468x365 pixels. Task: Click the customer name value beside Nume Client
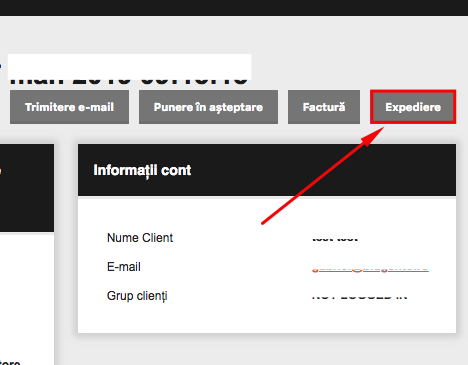pos(335,239)
